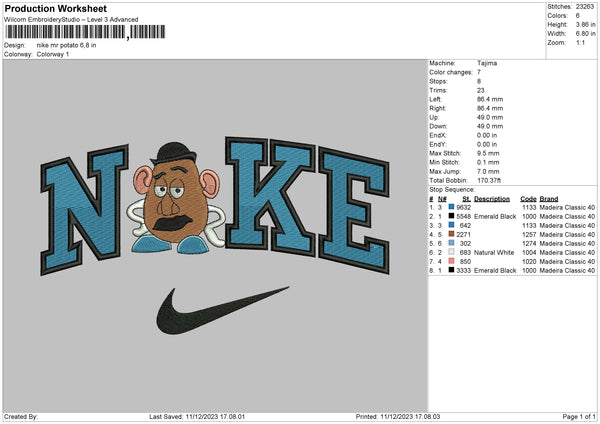Click the 'Description' column header
The height and width of the screenshot is (424, 600).
click(492, 199)
